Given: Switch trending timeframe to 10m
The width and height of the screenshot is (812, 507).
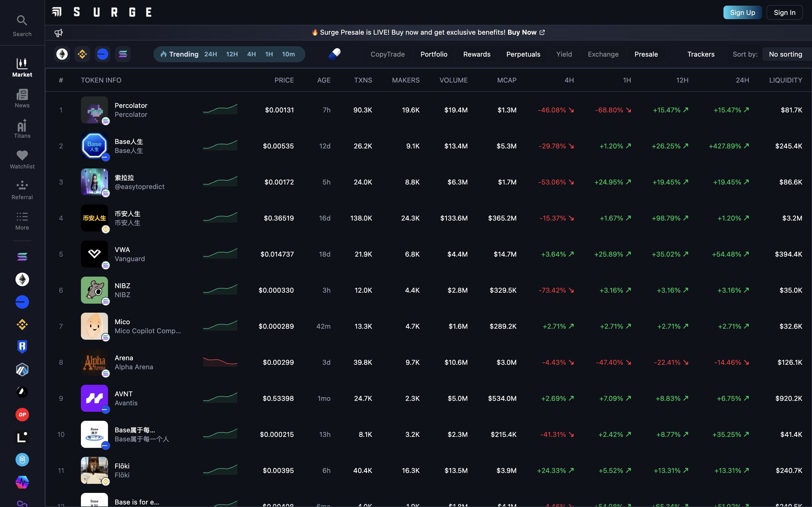Looking at the screenshot, I should 288,54.
